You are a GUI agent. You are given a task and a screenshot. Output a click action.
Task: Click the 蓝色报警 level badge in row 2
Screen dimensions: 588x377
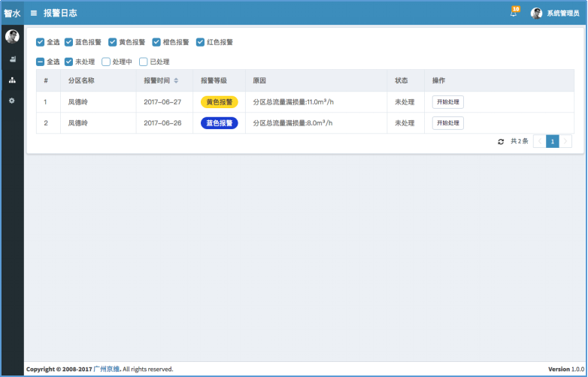click(x=219, y=123)
